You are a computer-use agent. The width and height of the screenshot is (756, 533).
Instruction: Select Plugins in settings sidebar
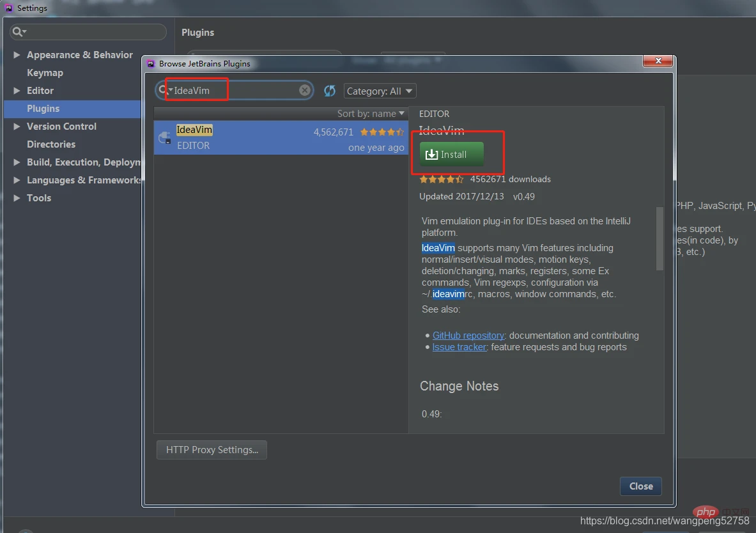click(x=43, y=109)
